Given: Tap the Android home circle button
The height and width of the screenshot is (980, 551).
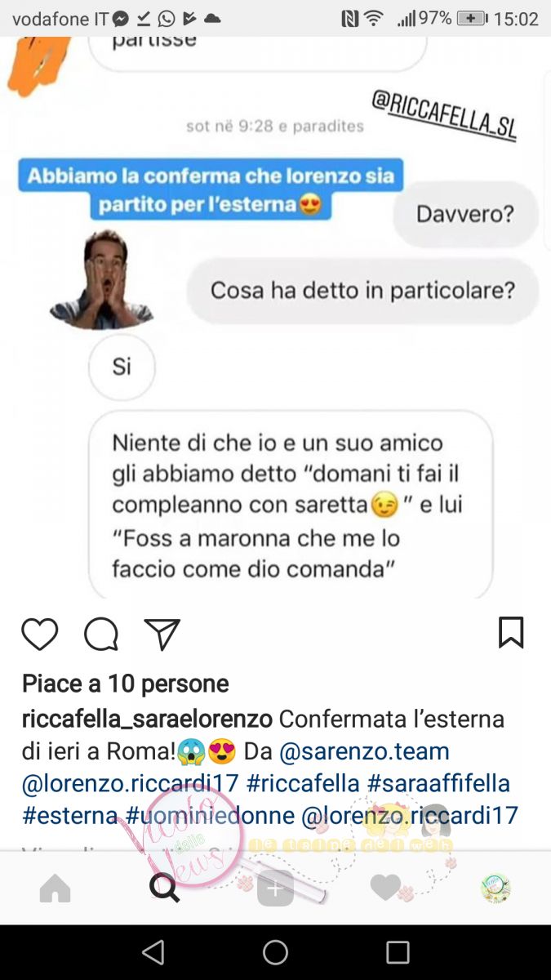Looking at the screenshot, I should 275,952.
